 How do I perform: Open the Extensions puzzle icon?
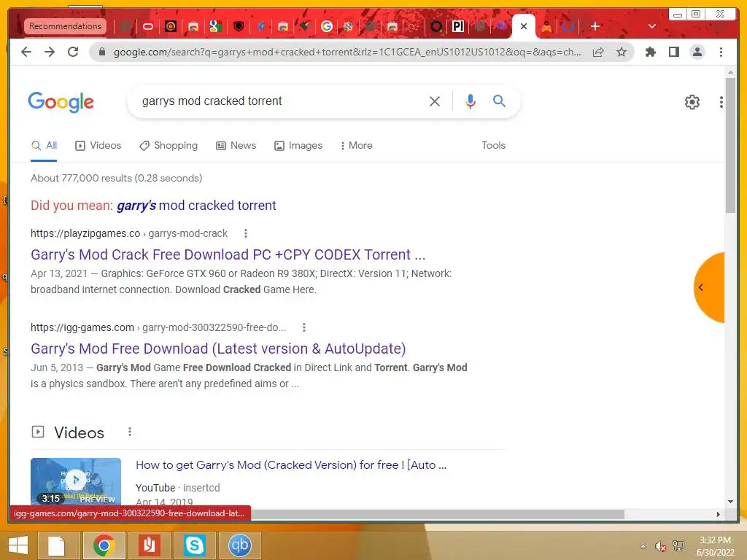click(x=650, y=52)
